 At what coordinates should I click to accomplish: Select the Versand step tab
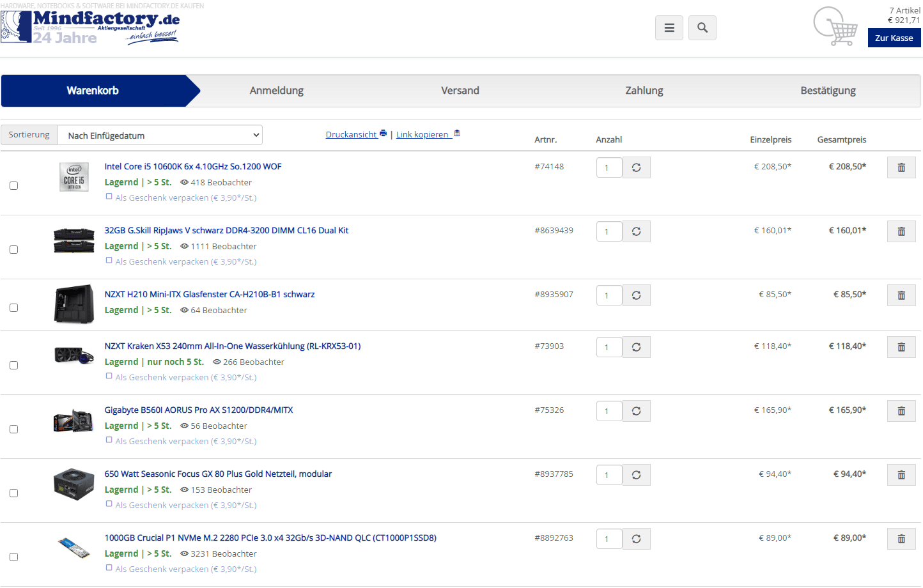(460, 91)
